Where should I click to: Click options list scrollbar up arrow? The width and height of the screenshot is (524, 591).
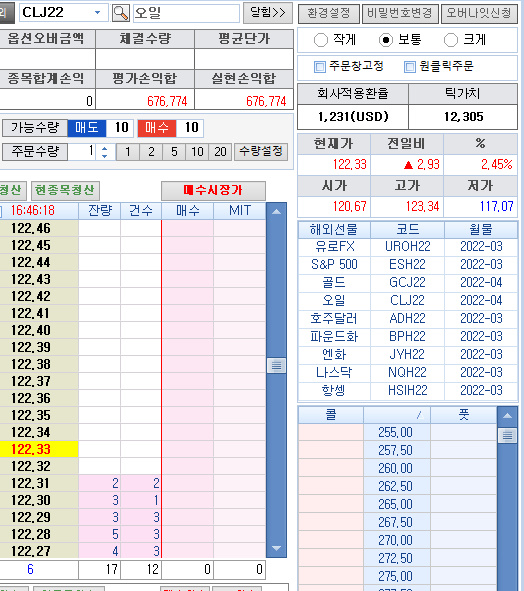[507, 416]
